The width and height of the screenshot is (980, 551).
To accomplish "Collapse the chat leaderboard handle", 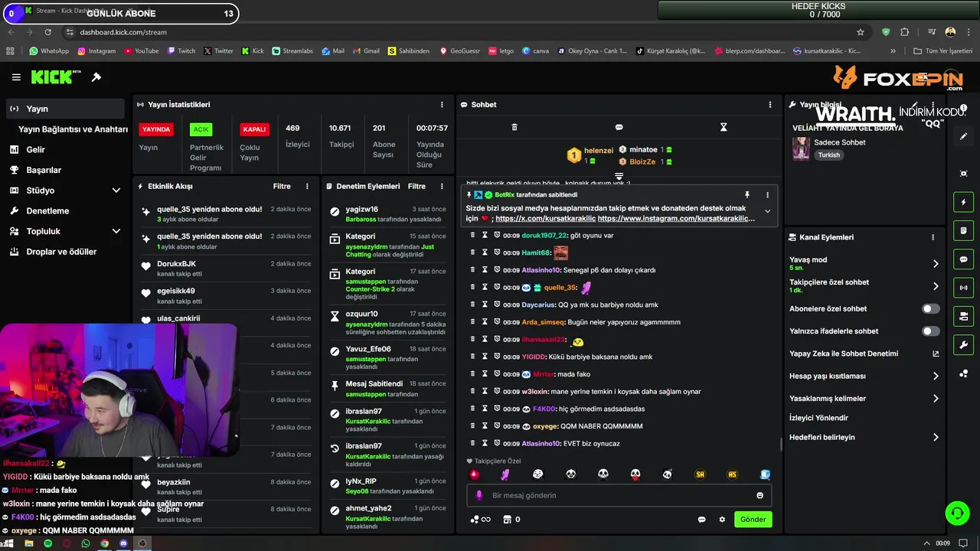I will pos(619,177).
